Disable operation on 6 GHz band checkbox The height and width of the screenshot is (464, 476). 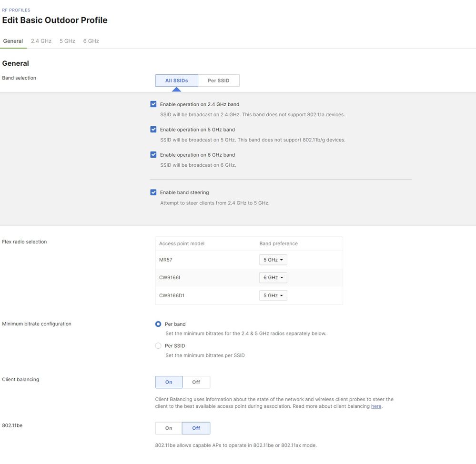pyautogui.click(x=153, y=155)
